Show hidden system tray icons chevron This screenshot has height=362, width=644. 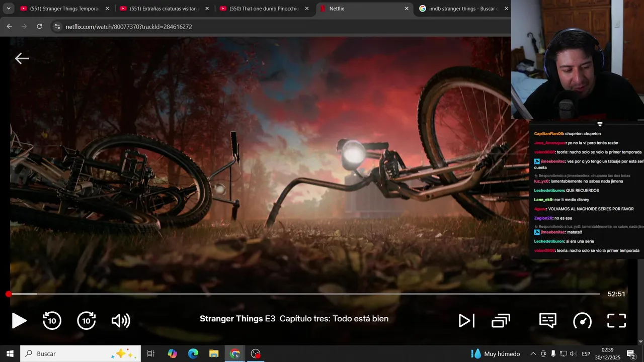[533, 354]
